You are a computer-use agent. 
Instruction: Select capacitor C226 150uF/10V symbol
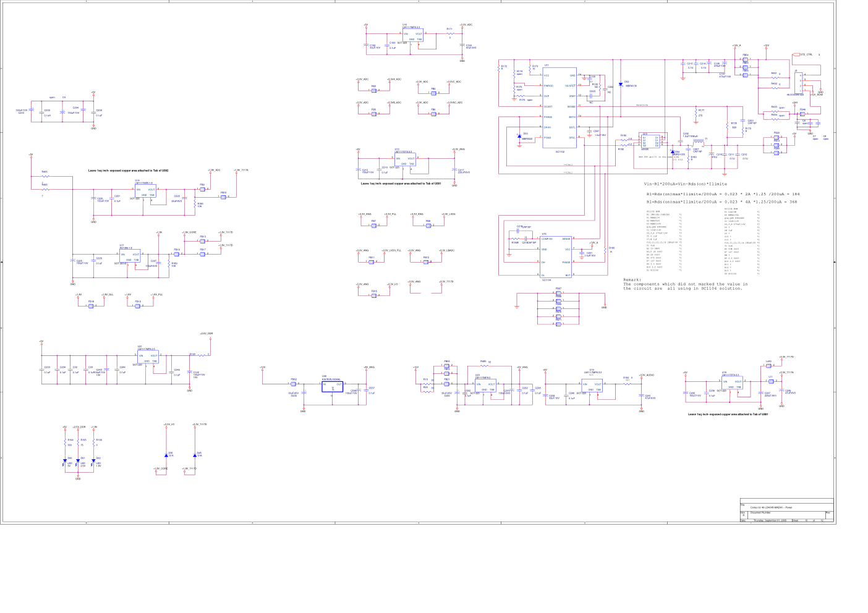coord(93,199)
